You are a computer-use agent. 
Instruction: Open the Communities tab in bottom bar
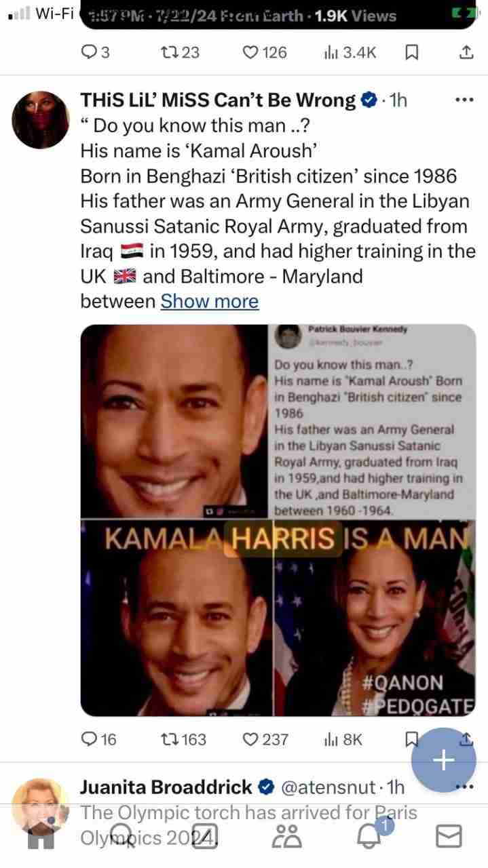click(287, 836)
